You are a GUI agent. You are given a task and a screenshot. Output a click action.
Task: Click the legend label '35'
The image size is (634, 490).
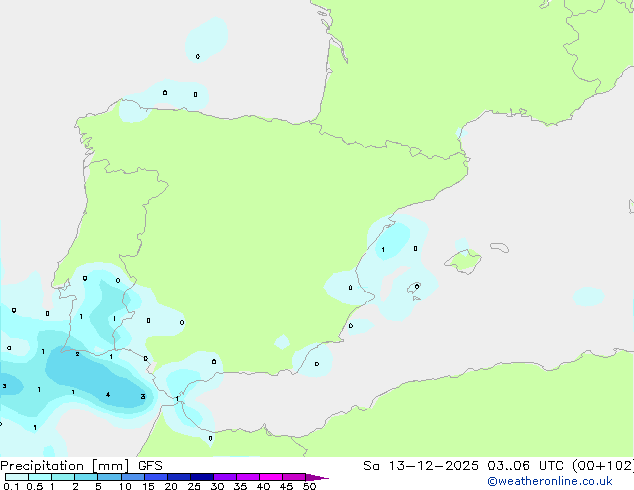pyautogui.click(x=240, y=486)
